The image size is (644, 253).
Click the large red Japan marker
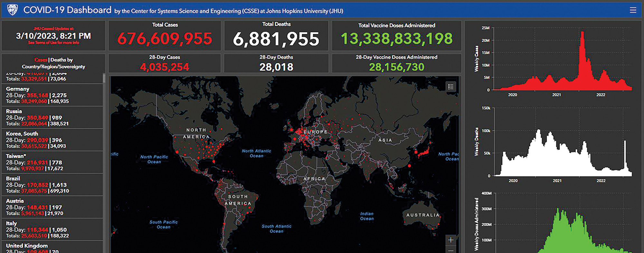424,153
